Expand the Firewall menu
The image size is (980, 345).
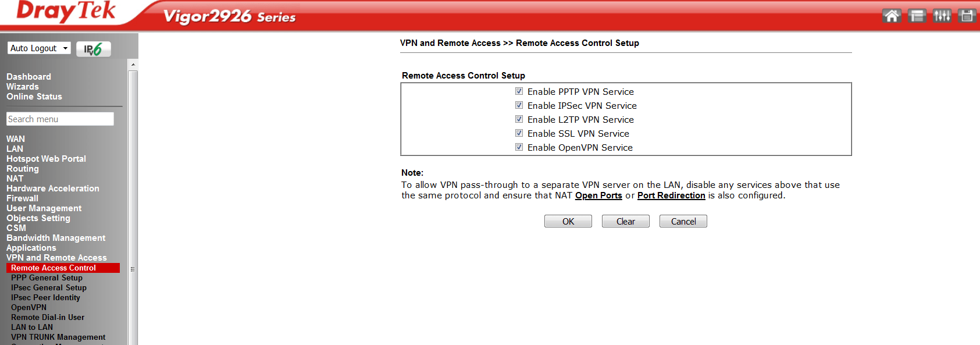point(22,198)
